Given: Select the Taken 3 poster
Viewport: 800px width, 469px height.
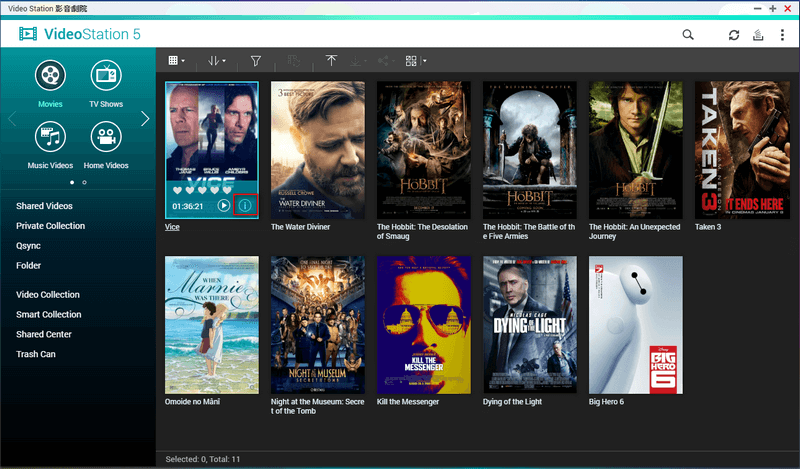Looking at the screenshot, I should (742, 150).
